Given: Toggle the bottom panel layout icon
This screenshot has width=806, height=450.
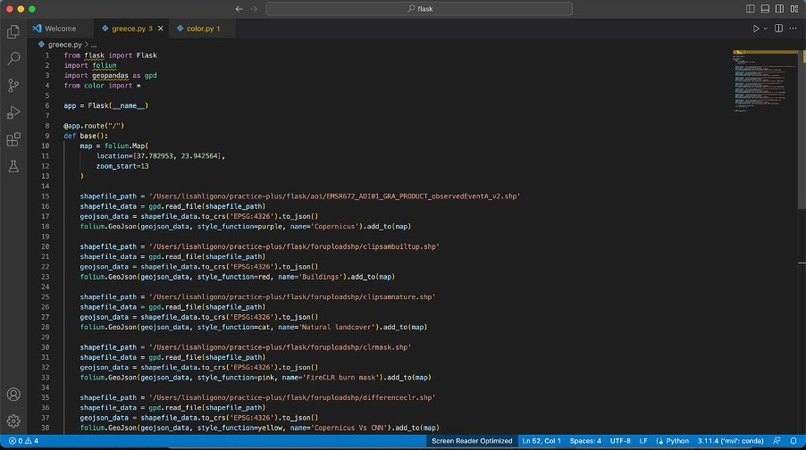Looking at the screenshot, I should point(765,9).
